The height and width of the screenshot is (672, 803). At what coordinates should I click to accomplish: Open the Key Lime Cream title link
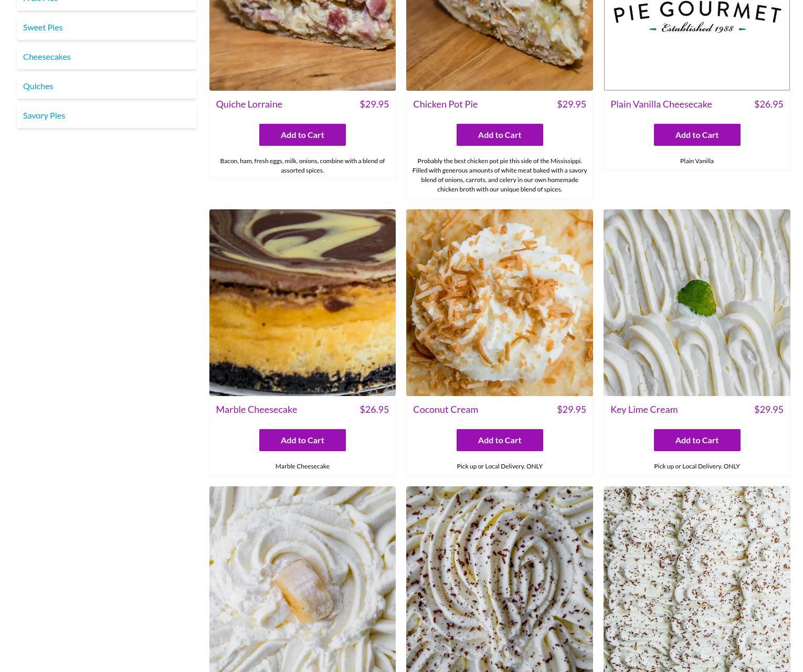(x=644, y=409)
